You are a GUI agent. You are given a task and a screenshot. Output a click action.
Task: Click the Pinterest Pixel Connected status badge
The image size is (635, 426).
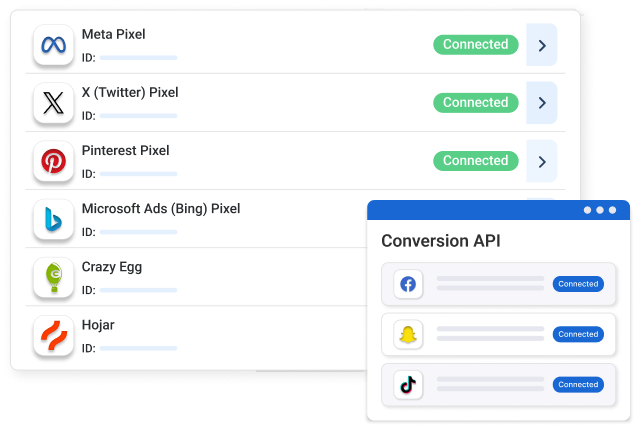coord(476,161)
